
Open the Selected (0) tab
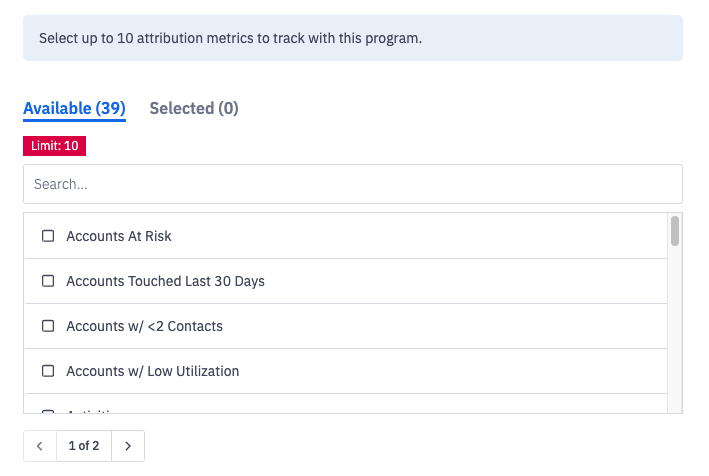(x=194, y=108)
